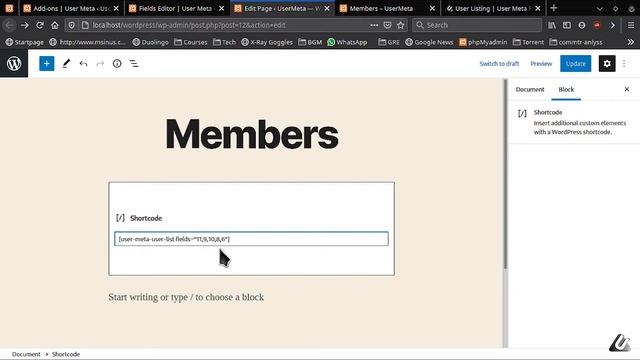This screenshot has width=640, height=360.
Task: Bookmark this page with star icon
Action: [x=400, y=25]
